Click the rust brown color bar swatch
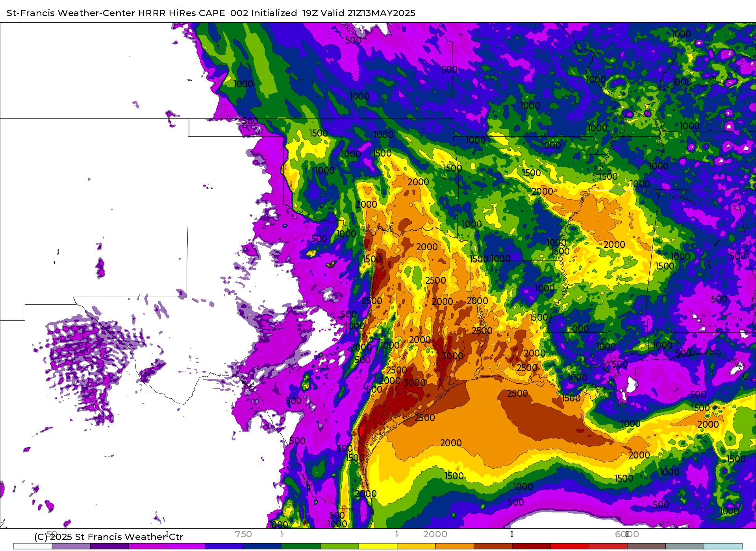 click(493, 546)
